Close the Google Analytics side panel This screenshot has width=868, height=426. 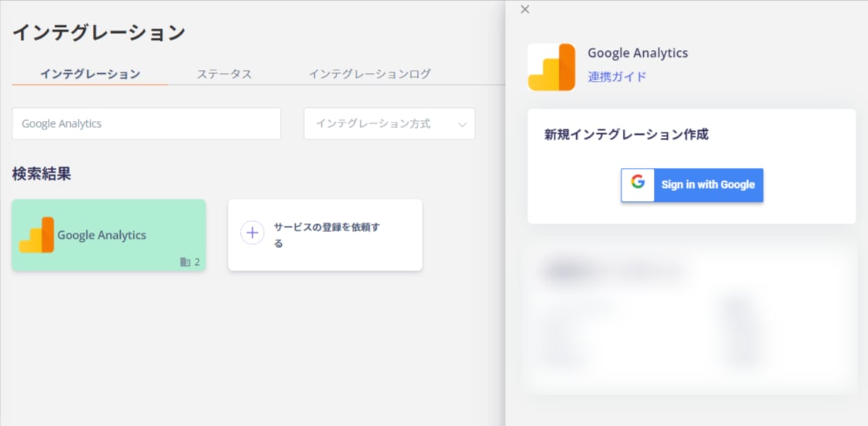(x=525, y=9)
